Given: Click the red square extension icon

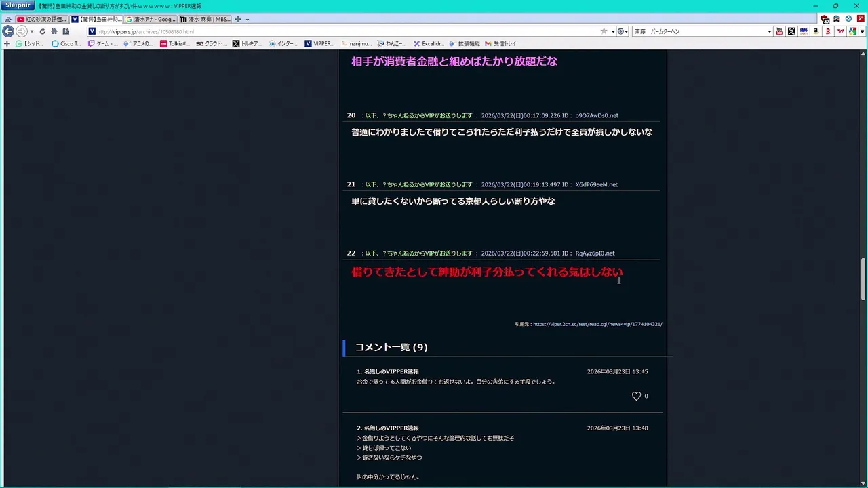Looking at the screenshot, I should click(x=861, y=19).
